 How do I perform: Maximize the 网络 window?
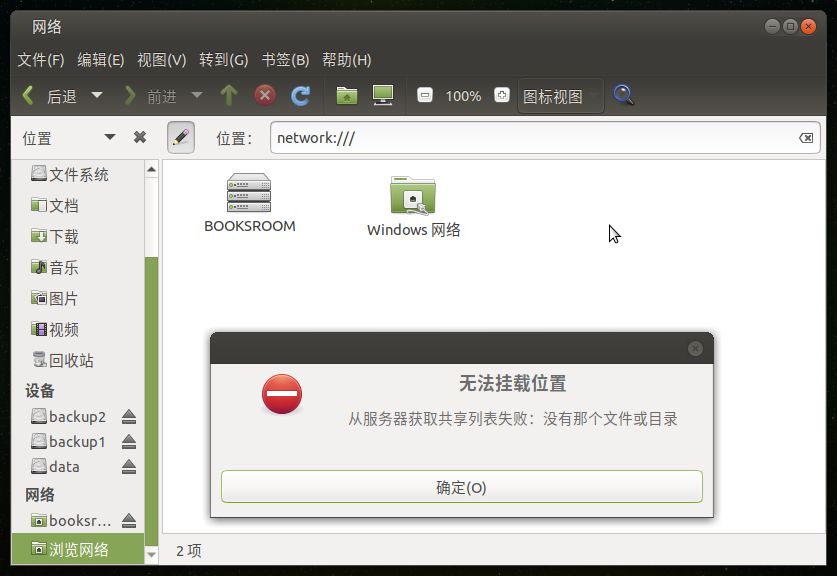(x=791, y=26)
